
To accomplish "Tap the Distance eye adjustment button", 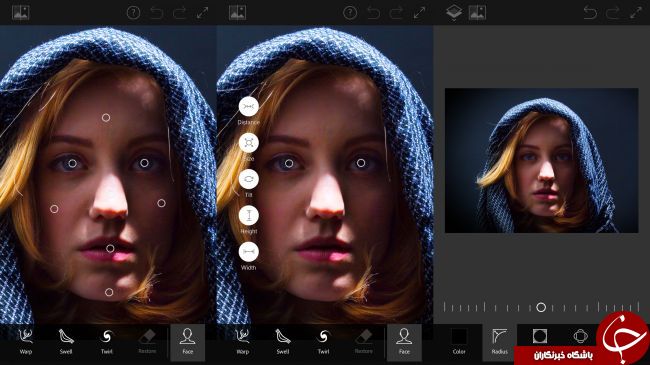I will click(x=249, y=107).
